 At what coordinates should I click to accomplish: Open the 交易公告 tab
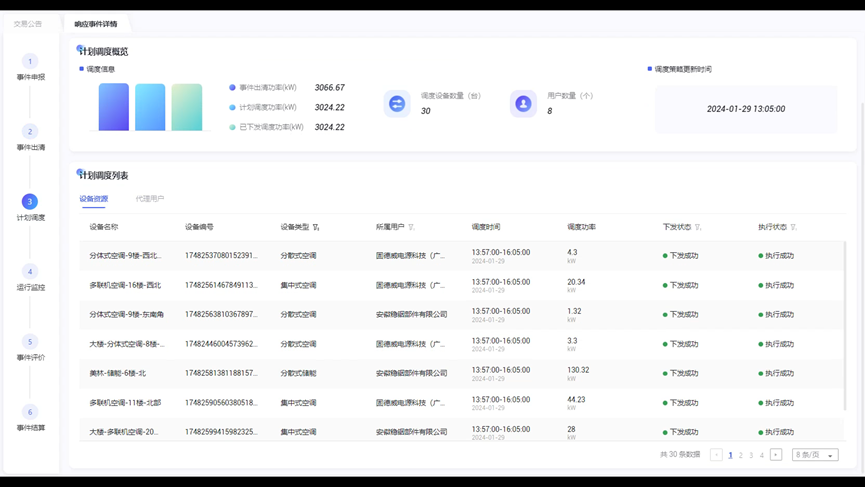pyautogui.click(x=28, y=24)
